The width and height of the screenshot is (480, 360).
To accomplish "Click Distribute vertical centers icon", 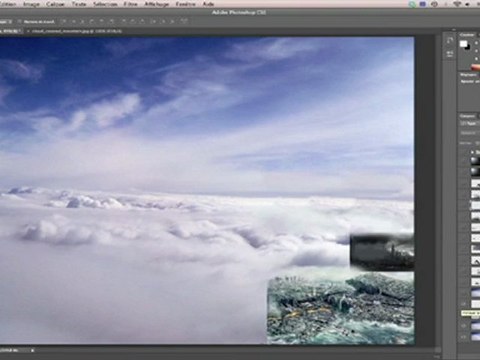I will (x=133, y=21).
